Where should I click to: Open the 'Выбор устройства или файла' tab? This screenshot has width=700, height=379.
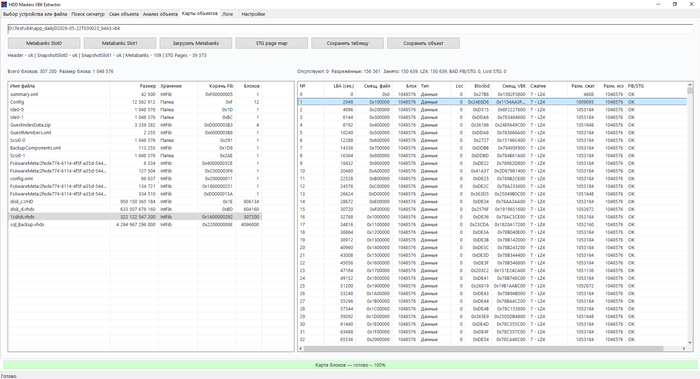click(x=35, y=14)
